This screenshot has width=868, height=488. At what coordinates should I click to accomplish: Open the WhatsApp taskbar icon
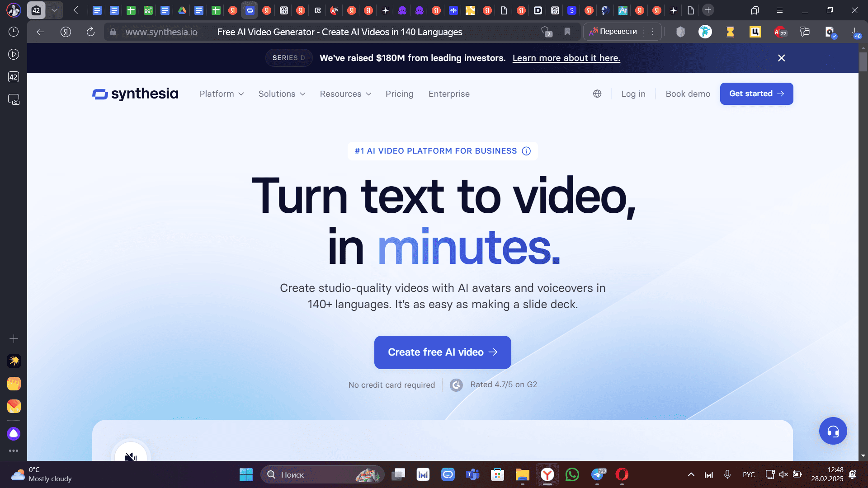click(572, 474)
